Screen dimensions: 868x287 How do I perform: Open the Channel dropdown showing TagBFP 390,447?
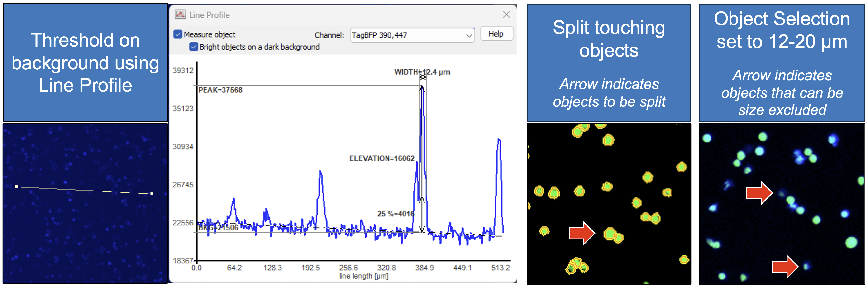pyautogui.click(x=412, y=35)
